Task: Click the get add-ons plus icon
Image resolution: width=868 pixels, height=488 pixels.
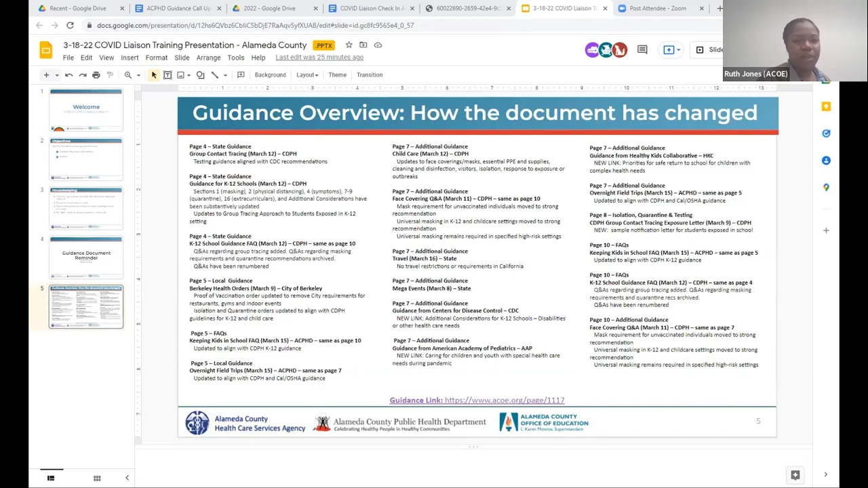Action: (x=826, y=230)
